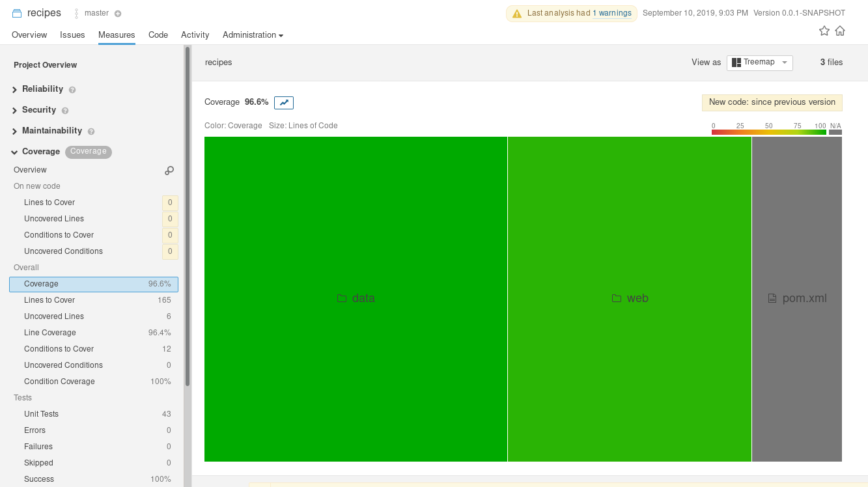The width and height of the screenshot is (868, 487).
Task: Click the Coverage overview bubble chart icon
Action: click(x=169, y=171)
